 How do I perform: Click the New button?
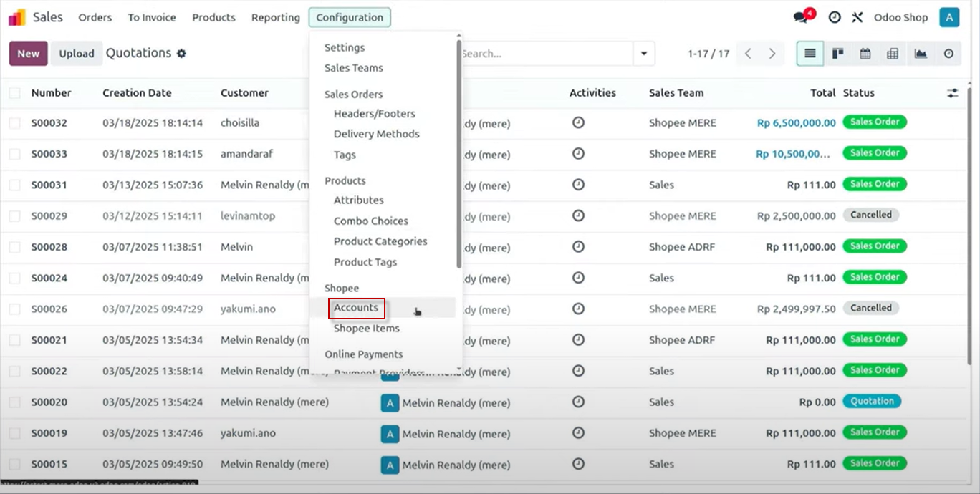tap(29, 54)
